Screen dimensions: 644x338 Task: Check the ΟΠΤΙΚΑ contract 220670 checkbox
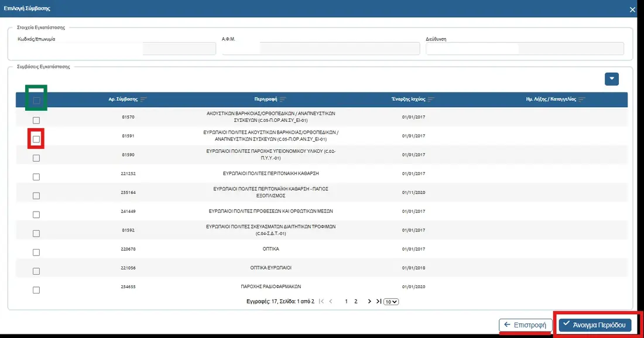point(36,252)
